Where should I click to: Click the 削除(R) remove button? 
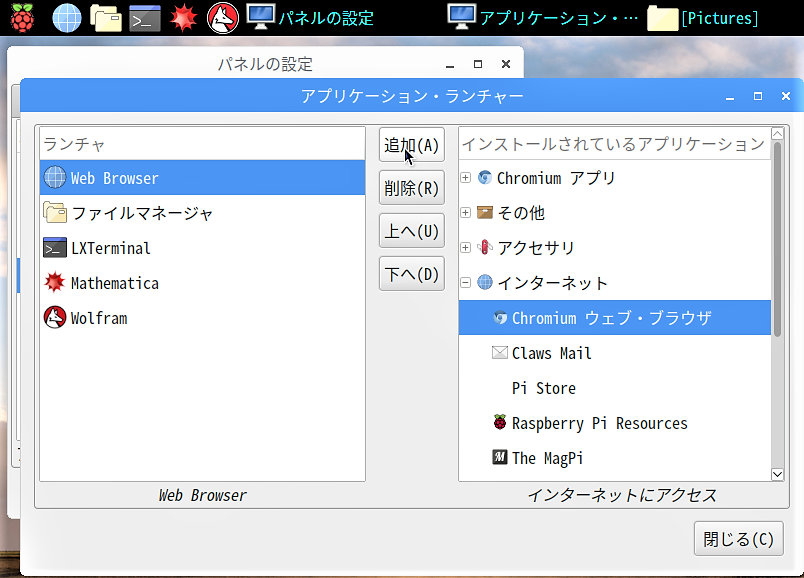pyautogui.click(x=412, y=188)
